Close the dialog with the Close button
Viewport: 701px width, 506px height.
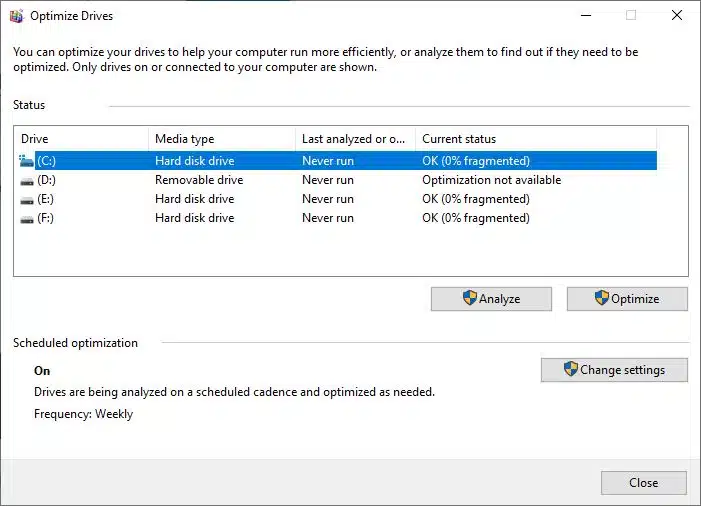pos(643,483)
